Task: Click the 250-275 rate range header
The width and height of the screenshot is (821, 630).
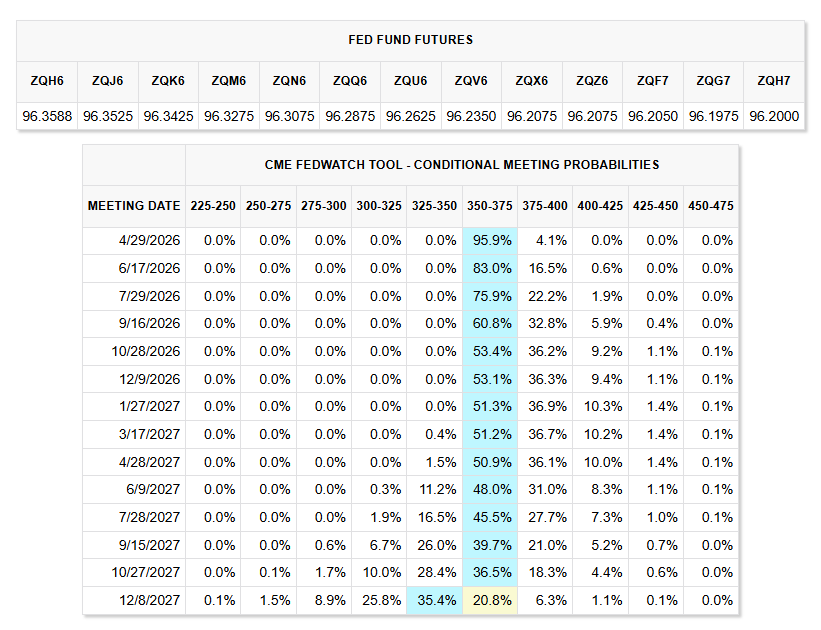Action: point(269,206)
